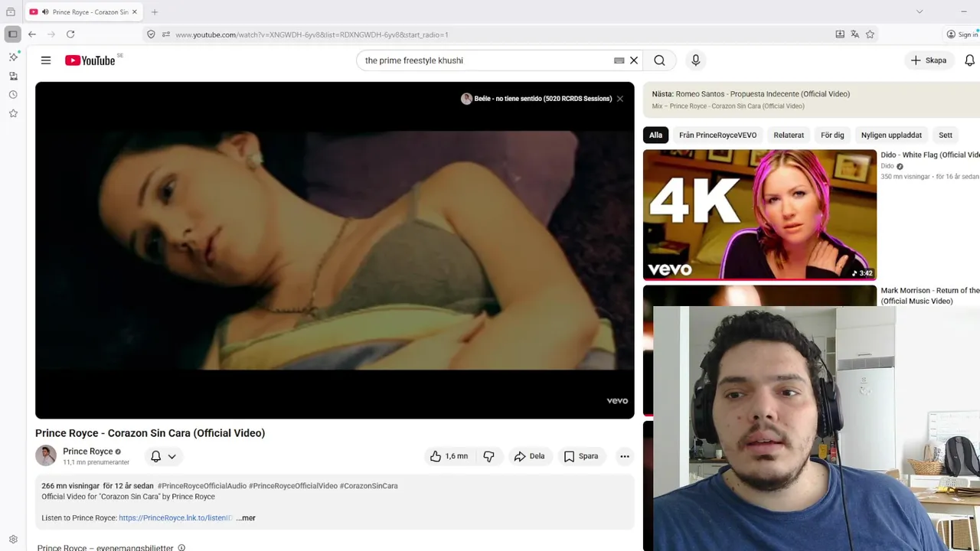Open the Prince Royce channel name link
980x551 pixels.
(87, 452)
